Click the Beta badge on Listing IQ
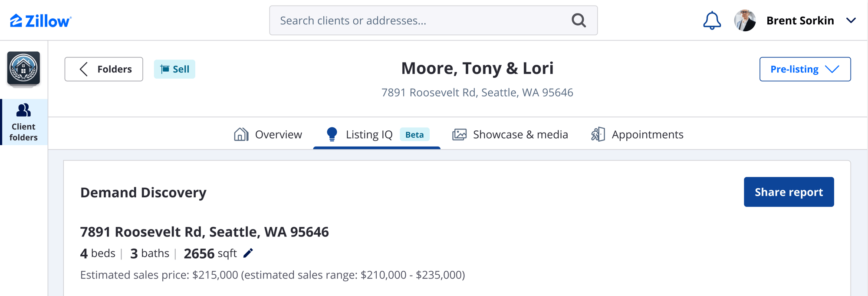The image size is (868, 296). (414, 135)
